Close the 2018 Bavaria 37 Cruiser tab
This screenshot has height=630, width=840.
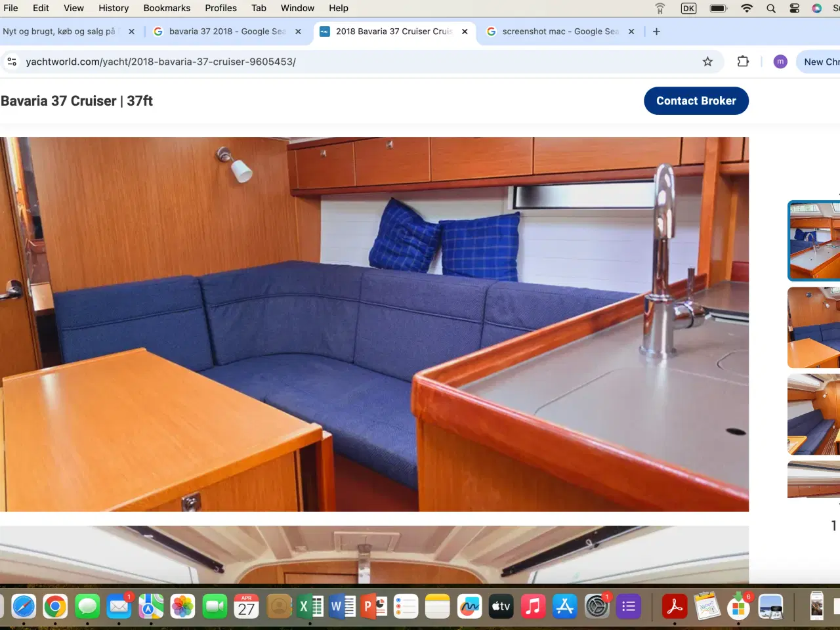tap(465, 31)
